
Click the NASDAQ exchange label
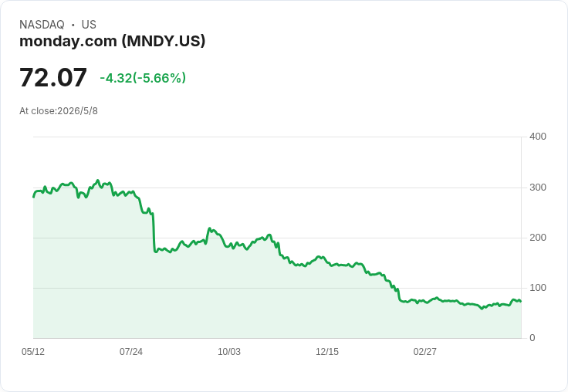click(x=42, y=25)
